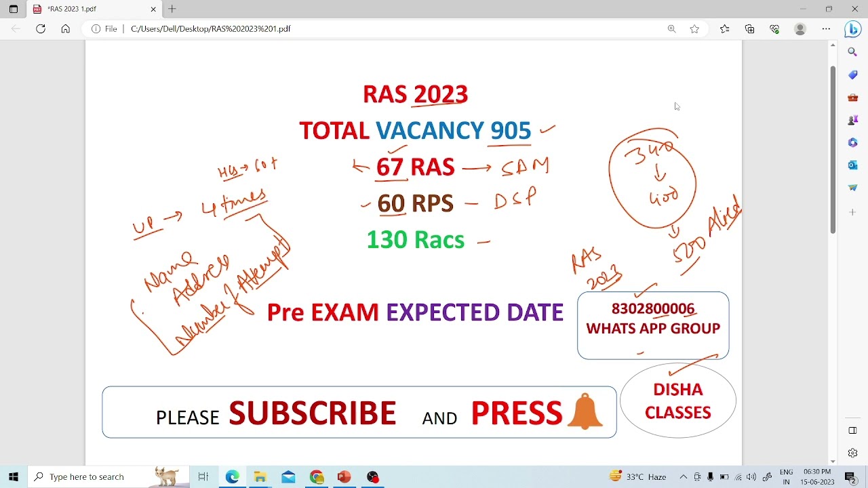Launch Bing Chat from sidebar
868x488 pixels.
[852, 29]
